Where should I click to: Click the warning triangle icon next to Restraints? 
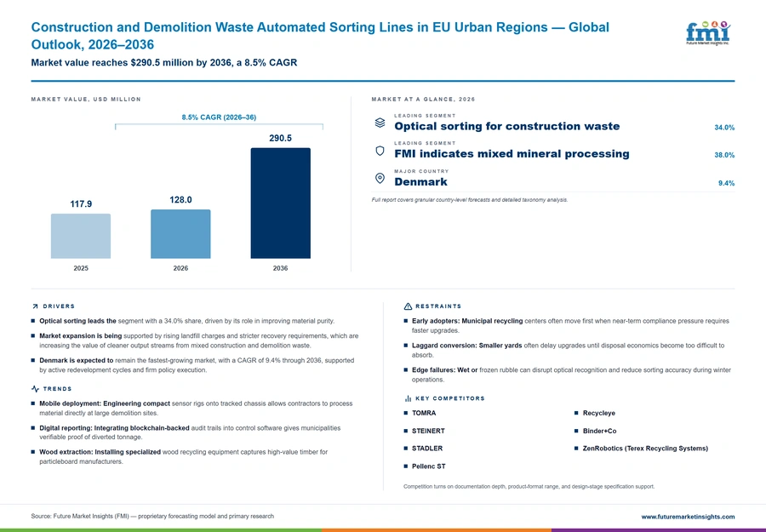point(408,306)
